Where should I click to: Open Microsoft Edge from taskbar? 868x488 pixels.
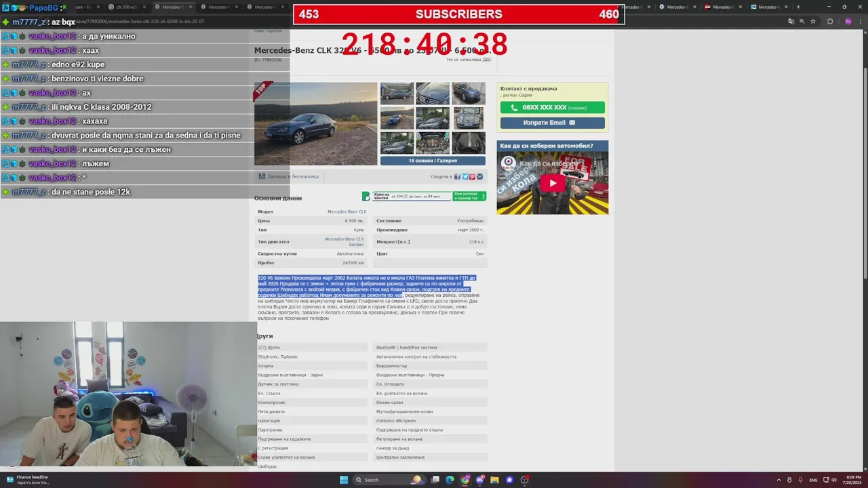pos(450,480)
